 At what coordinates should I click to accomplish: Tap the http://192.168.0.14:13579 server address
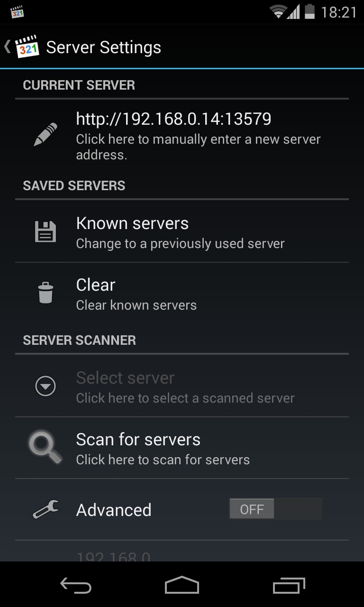pyautogui.click(x=173, y=119)
